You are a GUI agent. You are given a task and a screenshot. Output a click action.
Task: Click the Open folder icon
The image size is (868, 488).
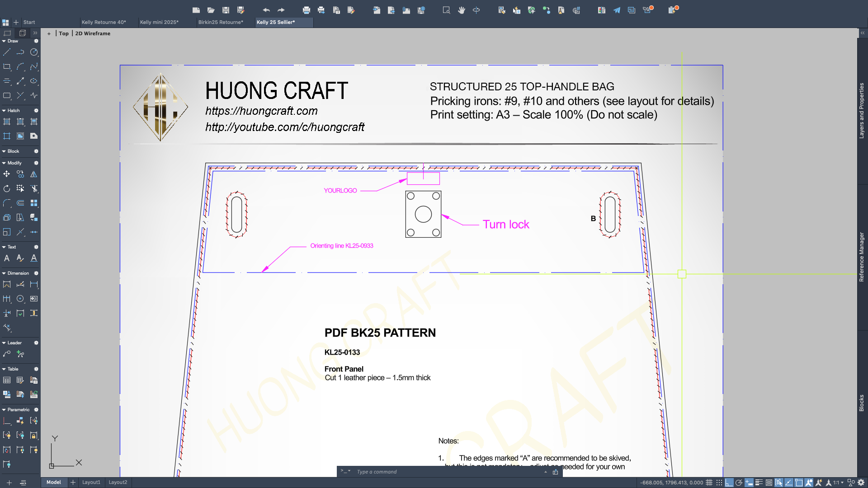pos(211,10)
